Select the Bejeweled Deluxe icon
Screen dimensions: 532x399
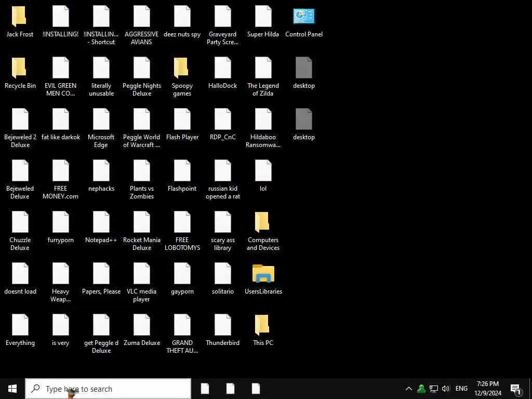tap(20, 170)
